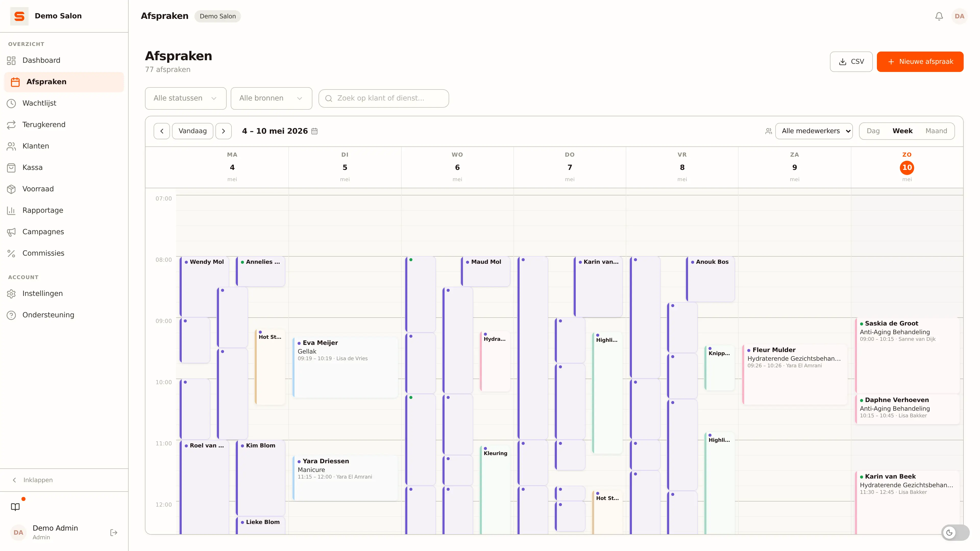Open the date picker calendar icon

pos(314,131)
